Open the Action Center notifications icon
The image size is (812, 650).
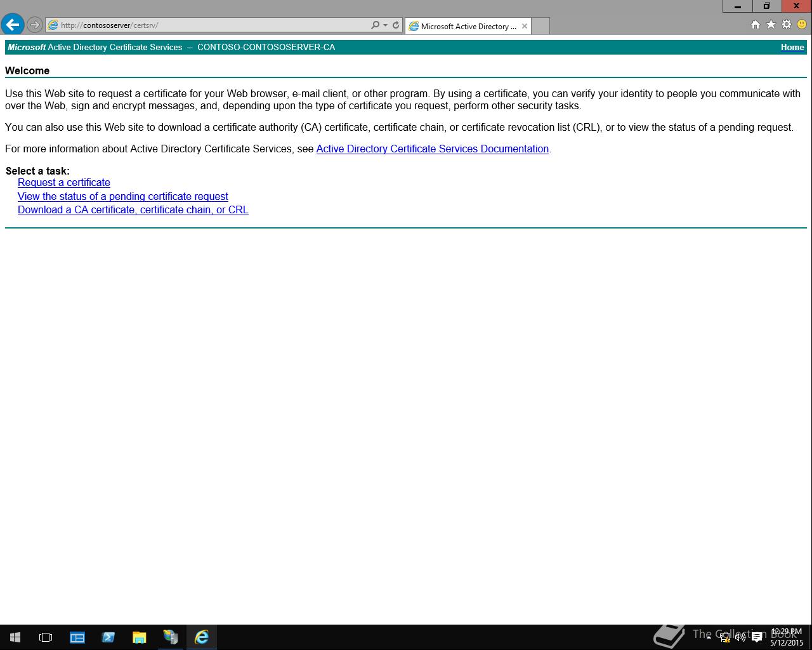757,637
